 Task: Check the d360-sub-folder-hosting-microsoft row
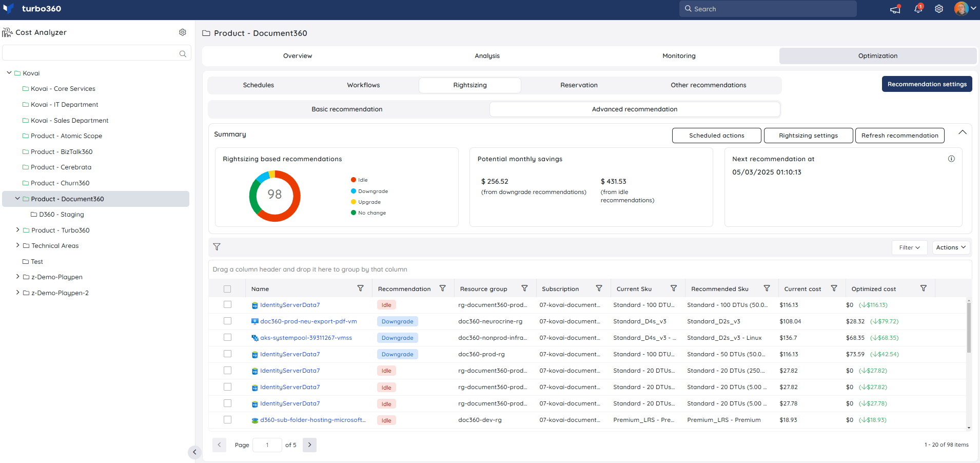click(x=227, y=419)
